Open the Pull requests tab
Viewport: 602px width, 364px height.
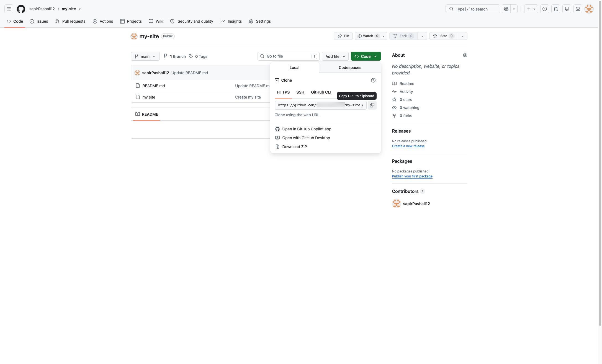coord(70,21)
